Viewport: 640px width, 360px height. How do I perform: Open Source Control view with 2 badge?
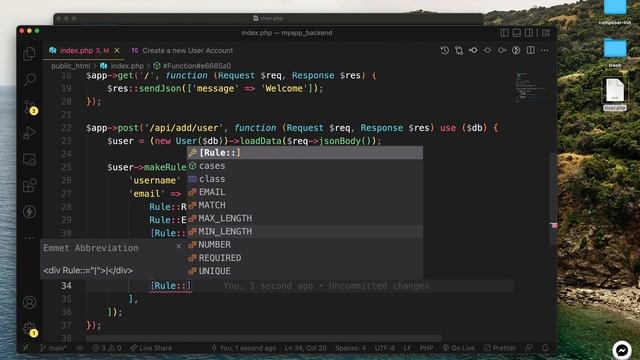30,107
